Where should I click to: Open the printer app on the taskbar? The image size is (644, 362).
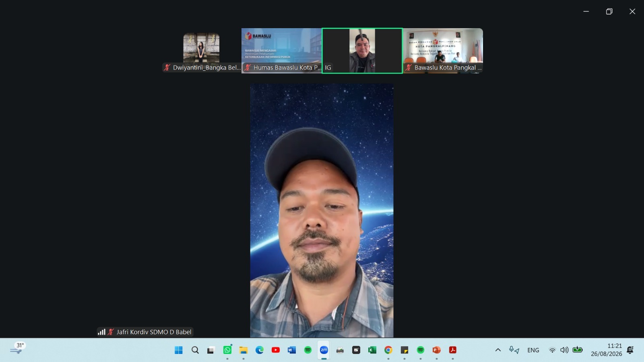point(340,350)
